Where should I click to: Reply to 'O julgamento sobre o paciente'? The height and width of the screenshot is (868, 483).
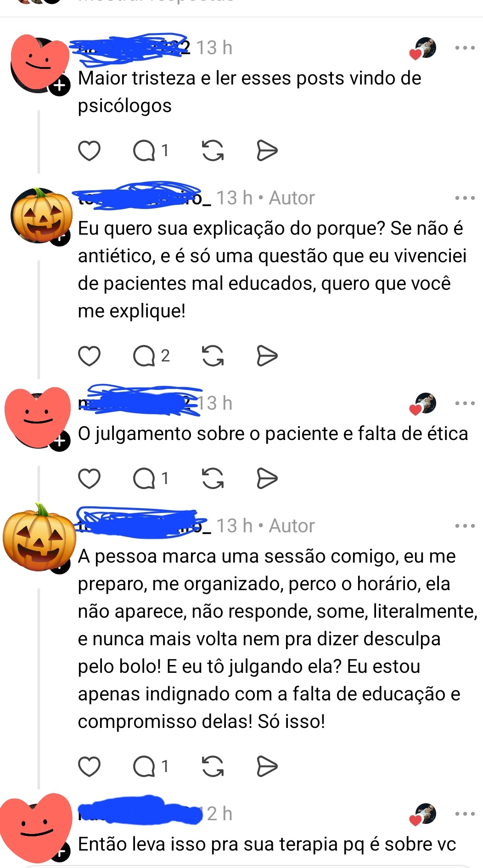click(x=151, y=479)
